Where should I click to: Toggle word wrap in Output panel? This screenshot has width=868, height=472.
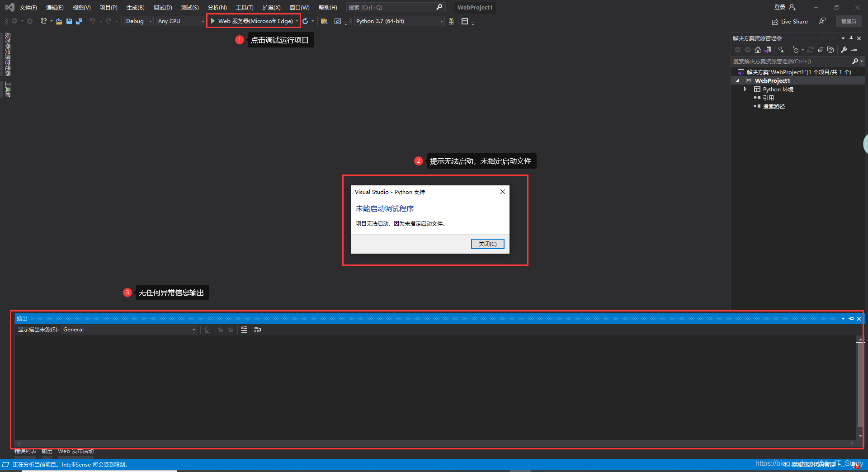[258, 330]
